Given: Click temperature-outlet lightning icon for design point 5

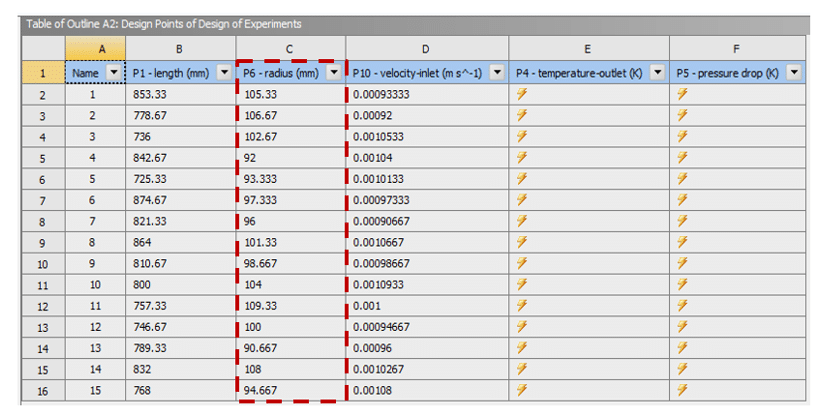Looking at the screenshot, I should tap(520, 179).
